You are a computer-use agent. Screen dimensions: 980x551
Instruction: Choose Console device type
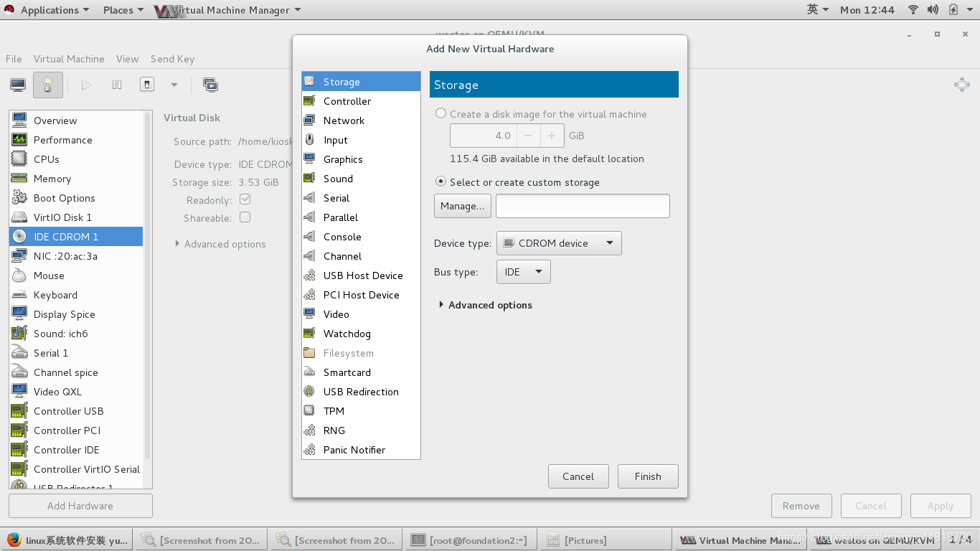coord(361,237)
